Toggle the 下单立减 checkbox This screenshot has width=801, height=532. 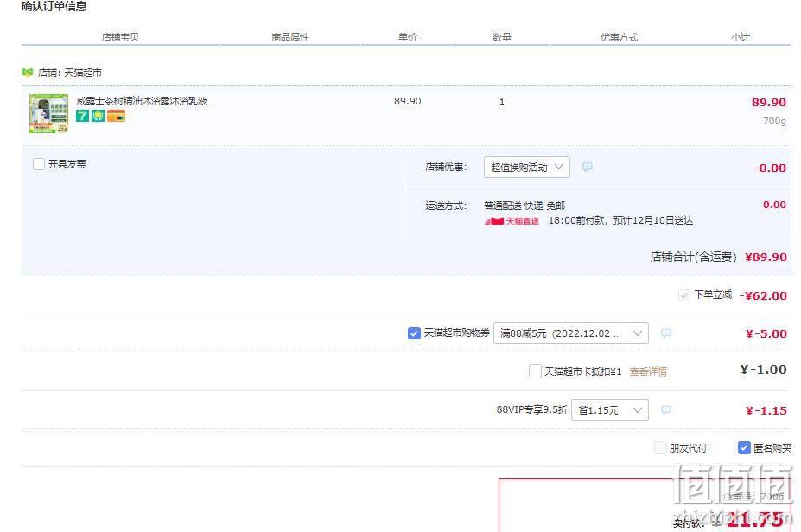(684, 295)
